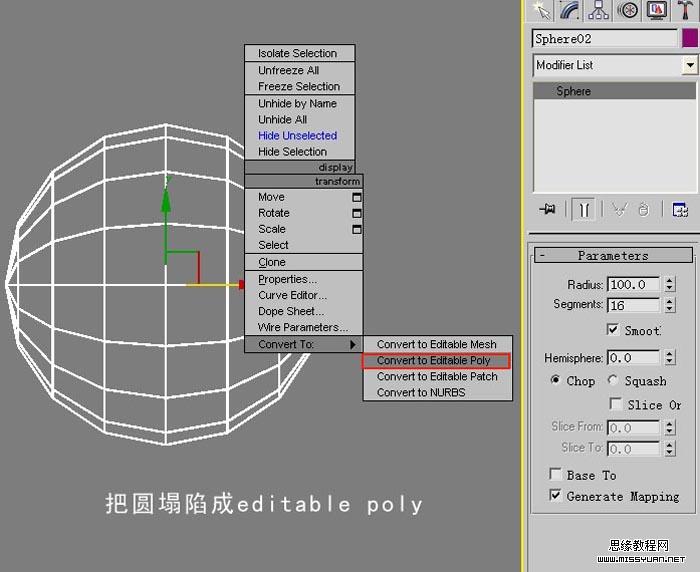Click the Radius spinner arrows
This screenshot has height=572, width=700.
669,284
